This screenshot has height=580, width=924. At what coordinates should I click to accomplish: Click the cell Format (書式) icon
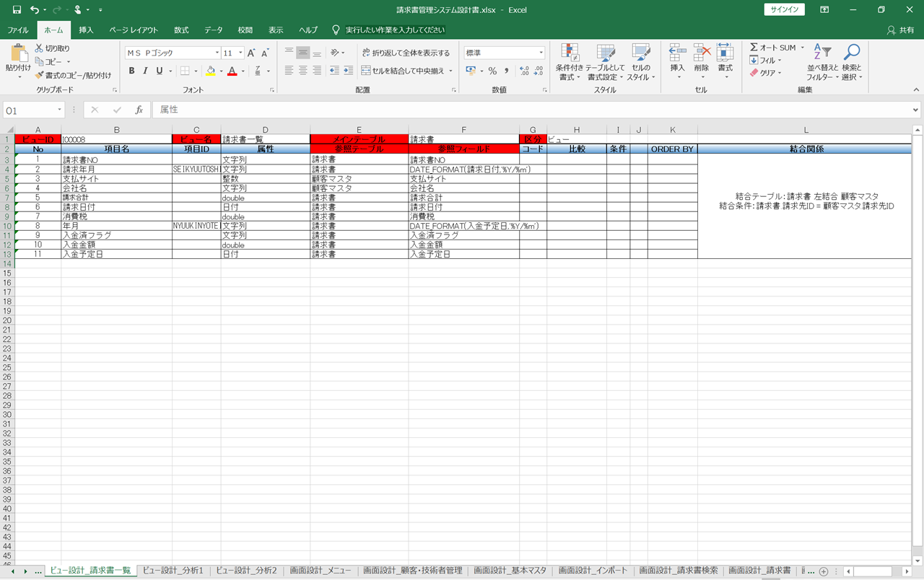(x=725, y=53)
